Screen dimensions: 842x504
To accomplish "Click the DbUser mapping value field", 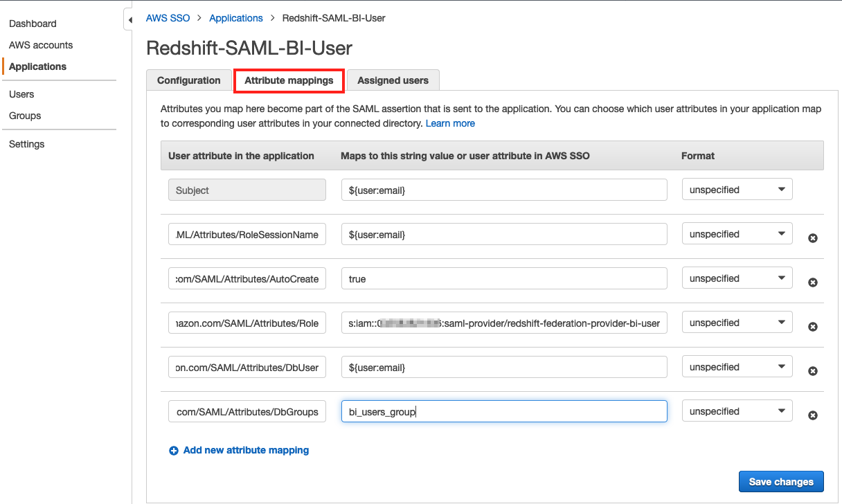I will (x=504, y=367).
